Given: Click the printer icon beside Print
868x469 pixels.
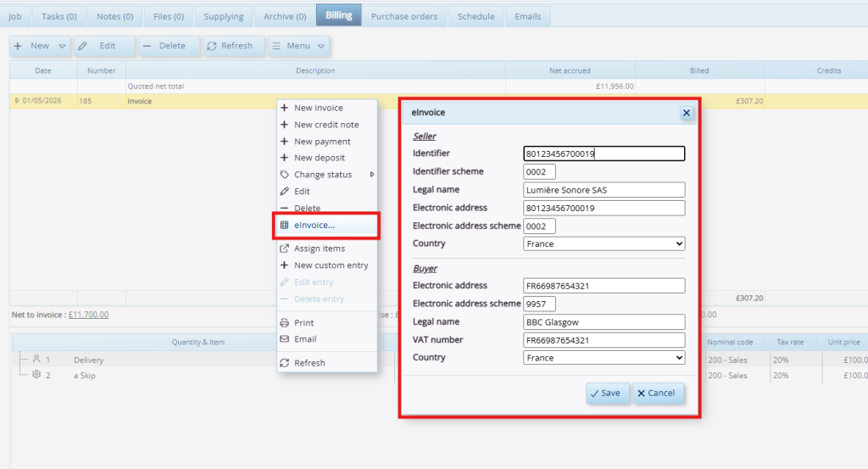Looking at the screenshot, I should (x=284, y=323).
